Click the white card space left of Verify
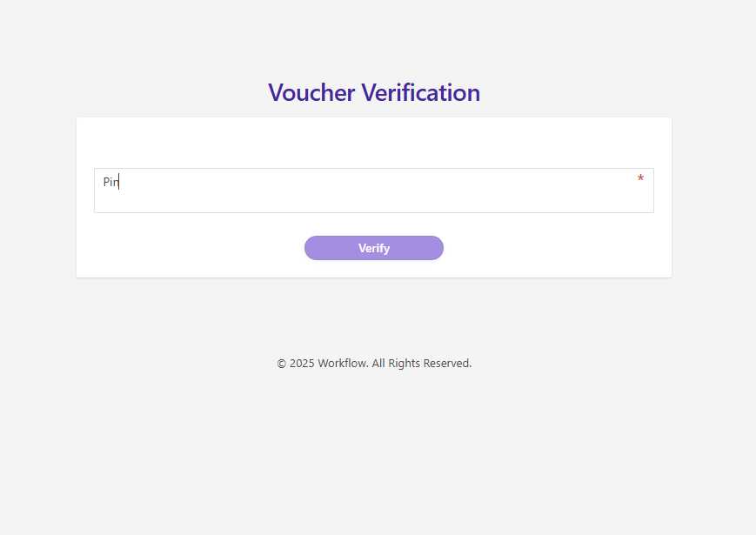This screenshot has width=756, height=535. [x=191, y=248]
